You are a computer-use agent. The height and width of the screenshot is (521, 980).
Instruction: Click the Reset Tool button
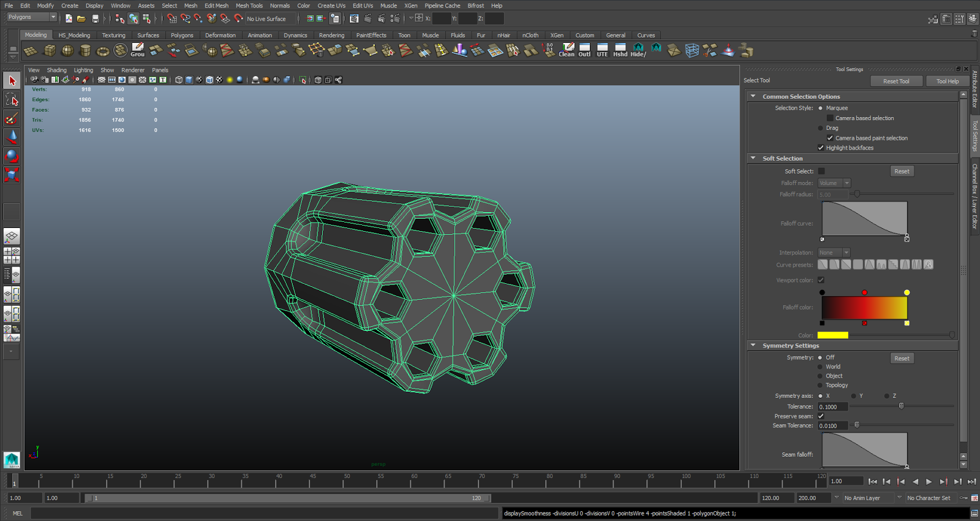point(895,81)
